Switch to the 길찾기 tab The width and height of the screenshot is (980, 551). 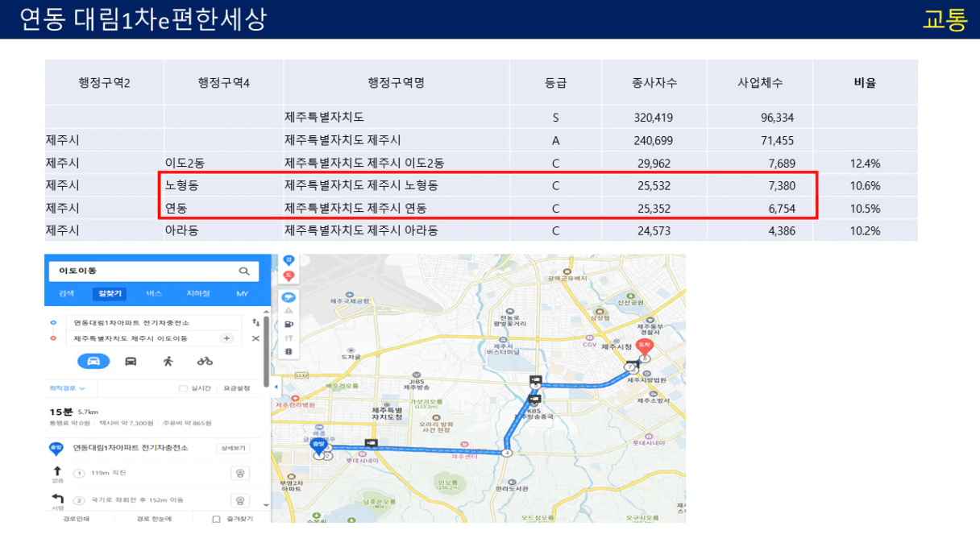(x=109, y=294)
